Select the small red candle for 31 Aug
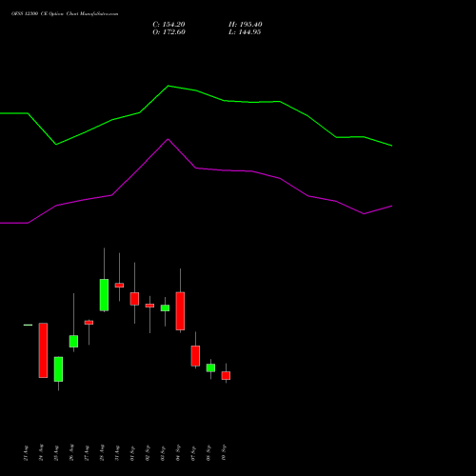This screenshot has height=476, width=476. [x=119, y=285]
